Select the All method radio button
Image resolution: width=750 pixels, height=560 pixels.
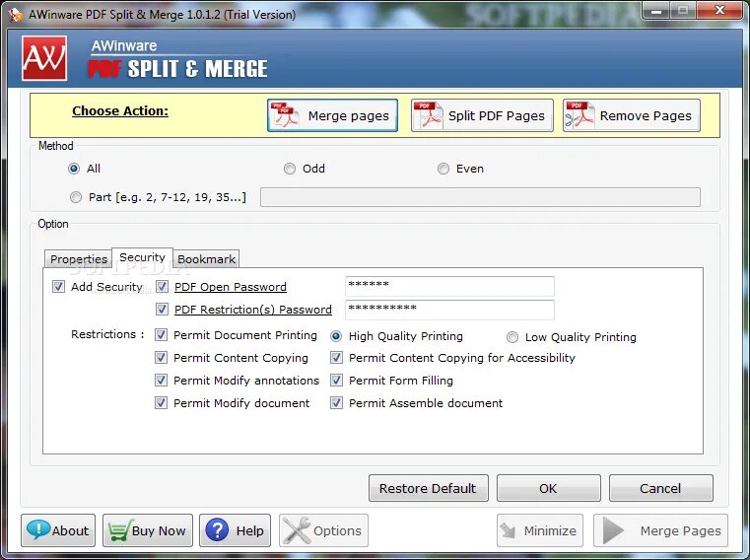[74, 169]
